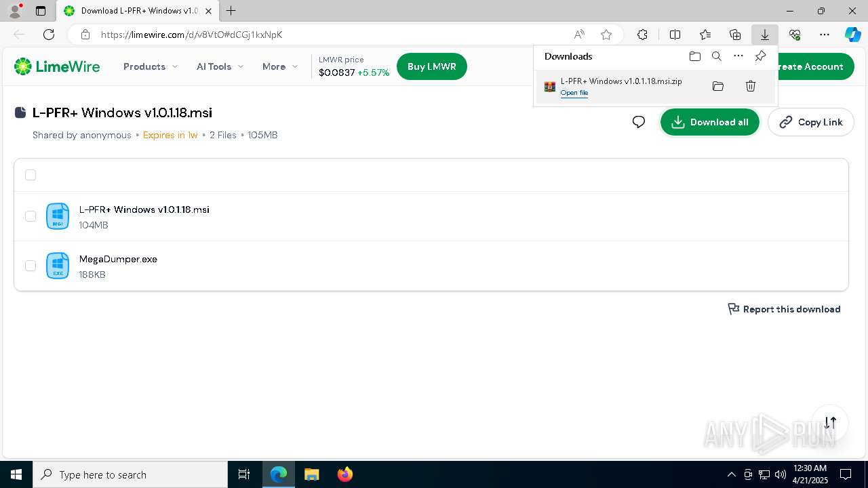Click the LMWR price ticker

click(x=354, y=66)
